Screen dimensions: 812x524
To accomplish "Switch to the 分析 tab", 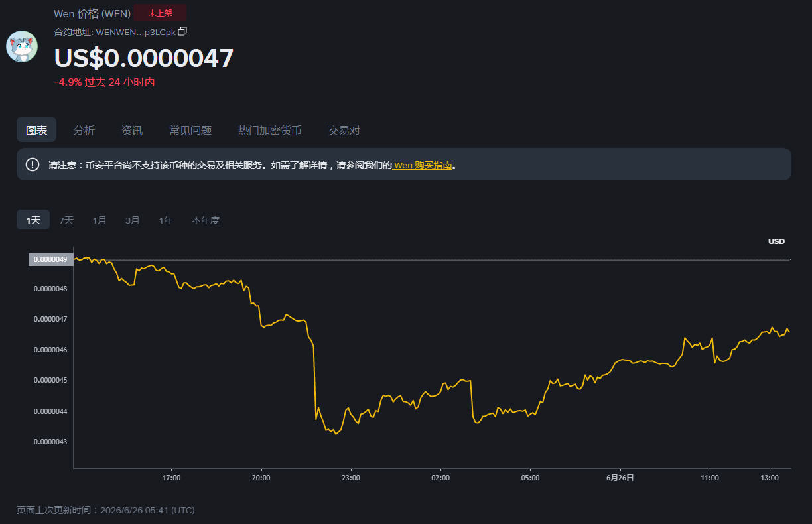I will (x=84, y=130).
